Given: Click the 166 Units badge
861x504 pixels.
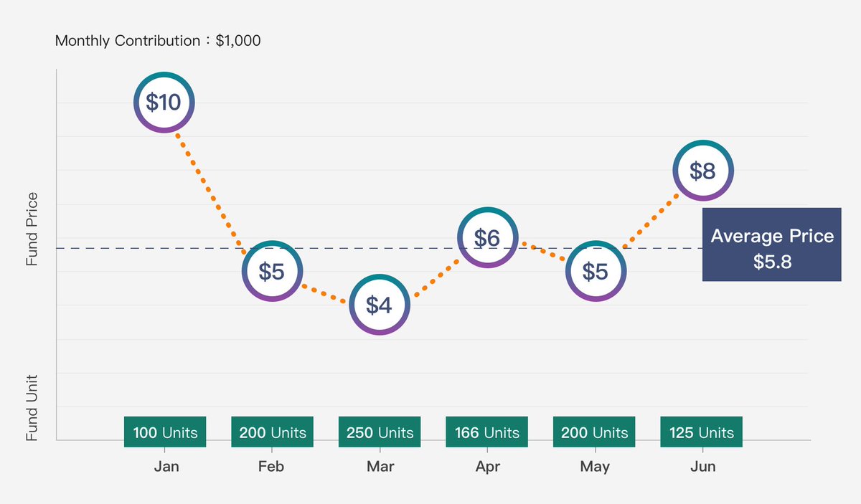Looking at the screenshot, I should pos(487,432).
